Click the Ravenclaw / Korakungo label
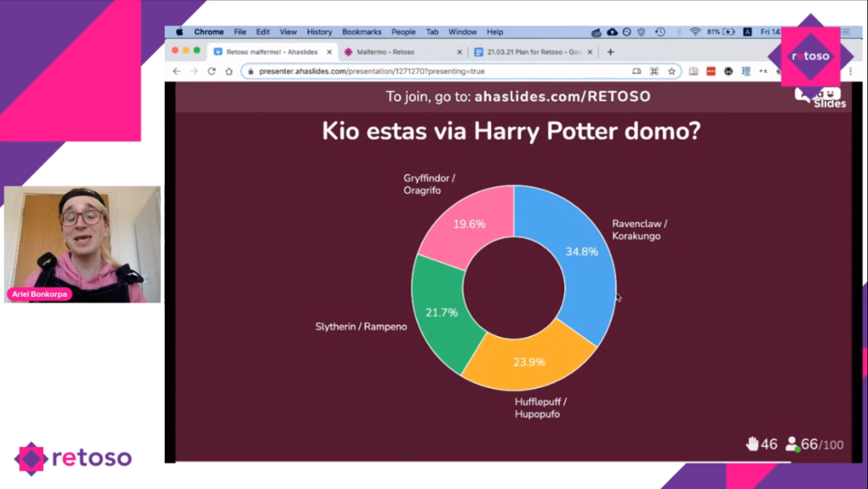Viewport: 868px width, 489px height. point(640,230)
